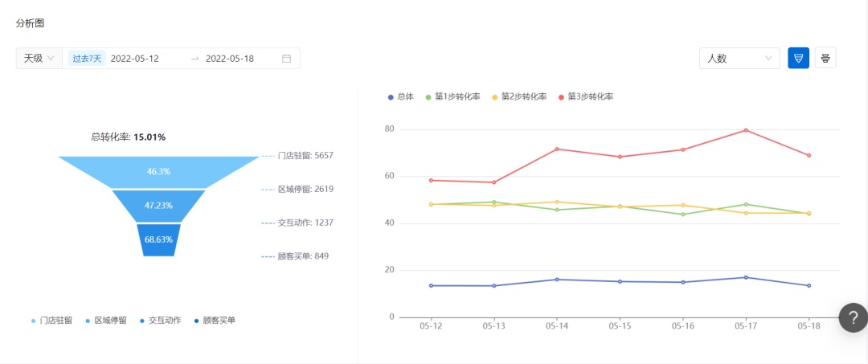Toggle 顾客买单 in funnel legend
This screenshot has height=364, width=868.
pyautogui.click(x=215, y=320)
